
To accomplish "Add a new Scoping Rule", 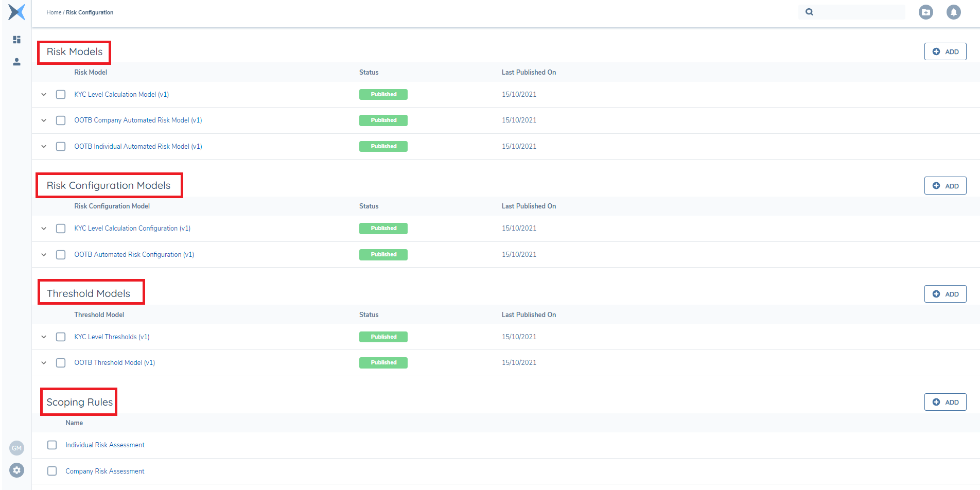I will point(945,402).
